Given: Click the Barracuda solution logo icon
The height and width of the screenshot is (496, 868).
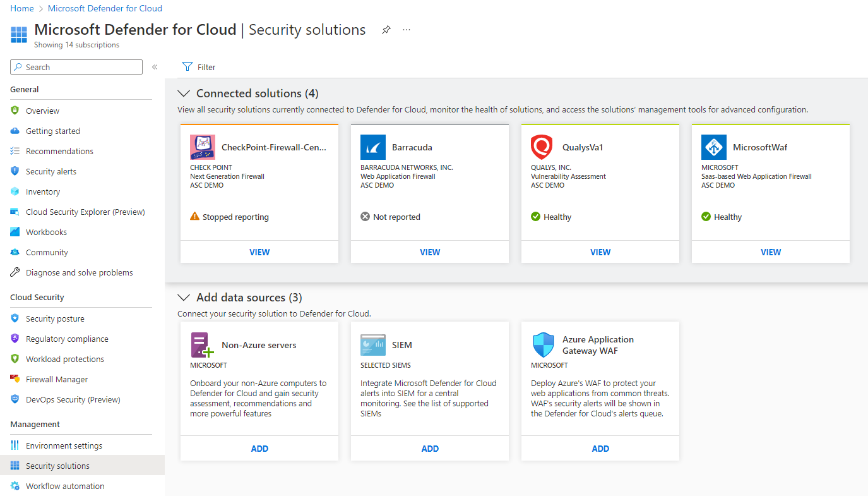Looking at the screenshot, I should click(372, 147).
